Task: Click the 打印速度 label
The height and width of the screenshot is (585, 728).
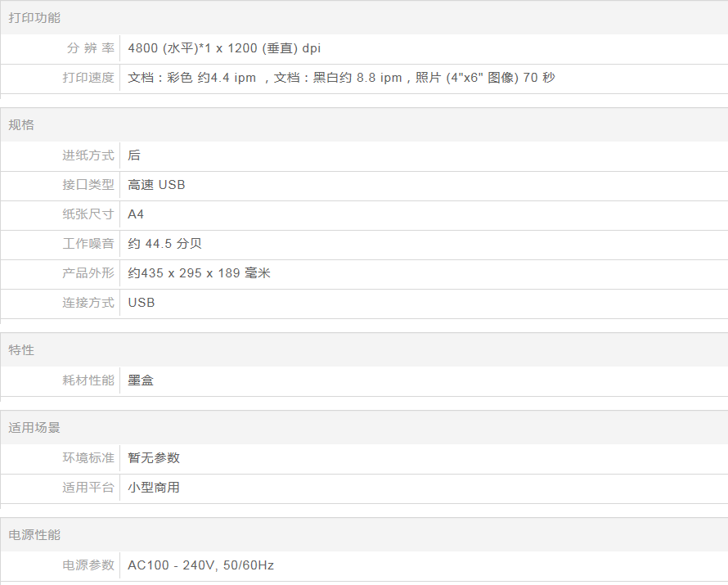Action: click(x=88, y=78)
